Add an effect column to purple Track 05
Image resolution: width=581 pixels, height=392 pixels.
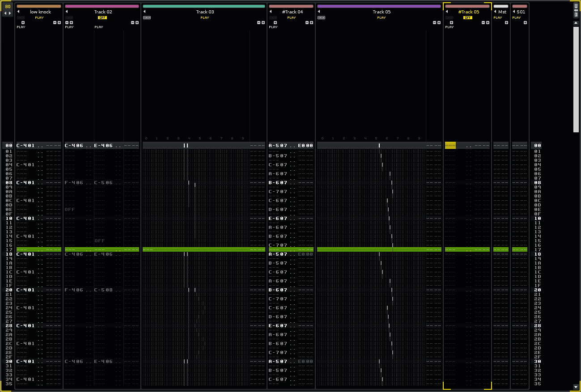[x=439, y=22]
